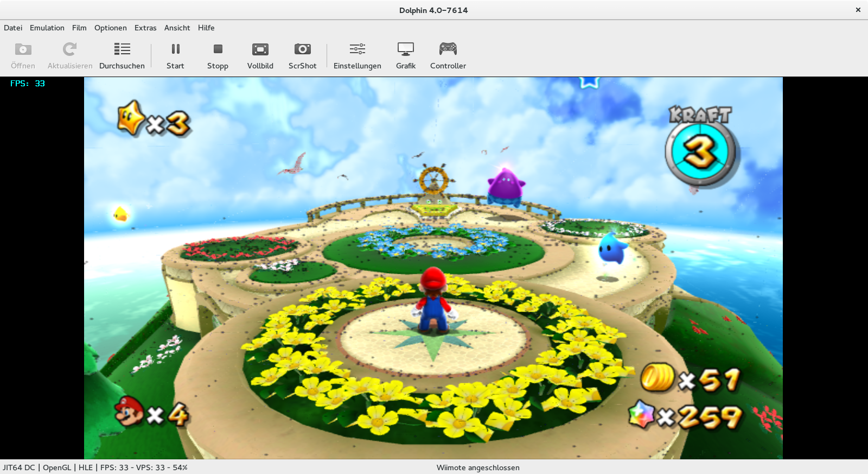Click the coin counter showing x51
868x474 pixels.
coord(691,378)
